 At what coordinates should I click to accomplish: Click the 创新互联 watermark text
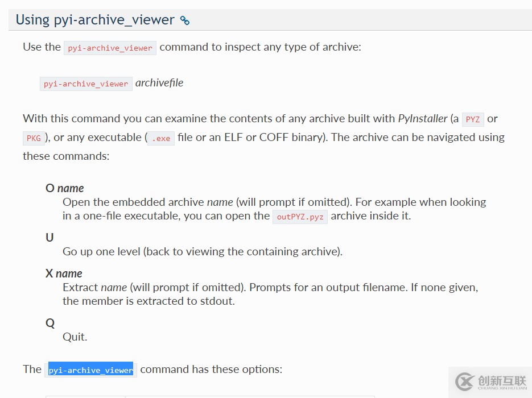click(x=502, y=381)
